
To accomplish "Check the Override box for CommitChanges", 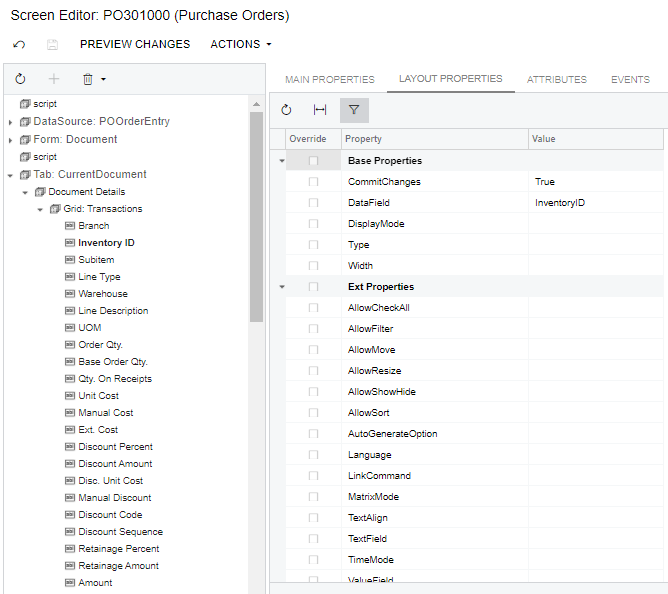I will pyautogui.click(x=313, y=182).
